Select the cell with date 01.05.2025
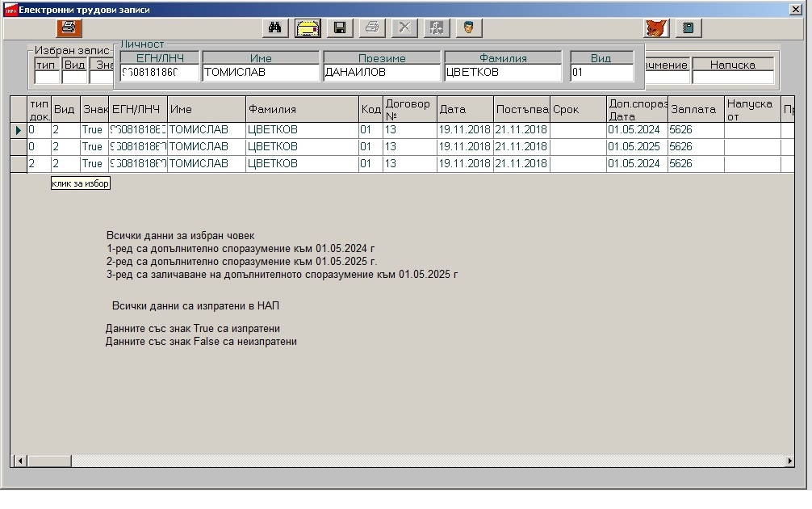Screen dimensions: 812x509 [637, 147]
